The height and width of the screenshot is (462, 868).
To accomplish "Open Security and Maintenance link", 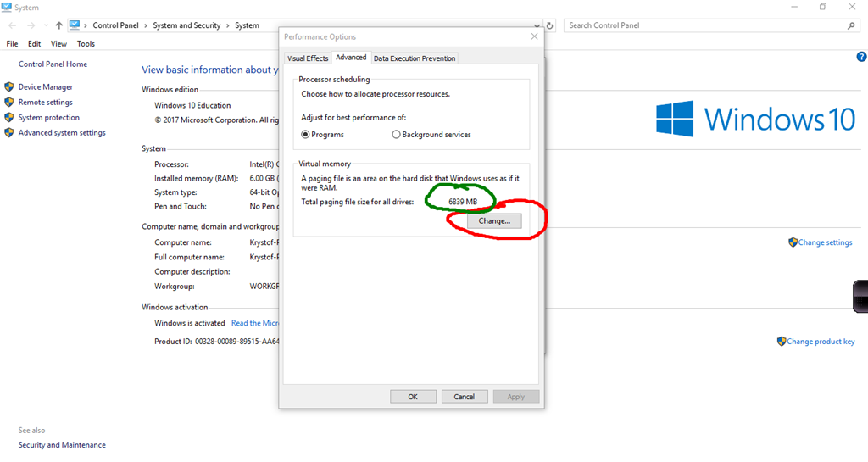I will (x=62, y=445).
